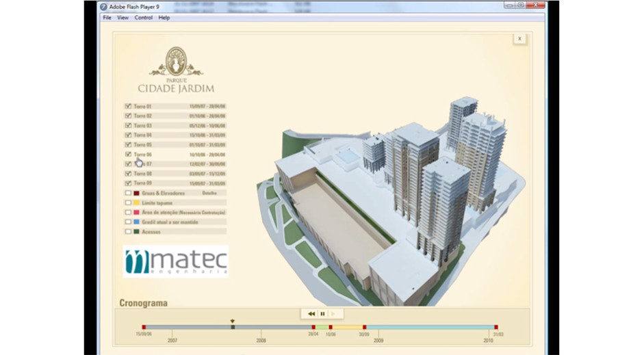644x355 pixels.
Task: Click the matec engenharia logo
Action: (176, 261)
